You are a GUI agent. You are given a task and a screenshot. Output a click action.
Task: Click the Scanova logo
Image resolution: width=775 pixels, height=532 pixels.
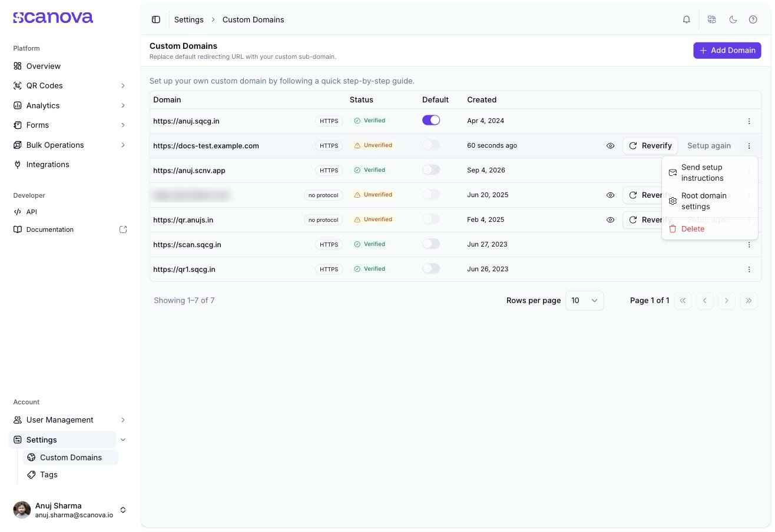pos(53,18)
